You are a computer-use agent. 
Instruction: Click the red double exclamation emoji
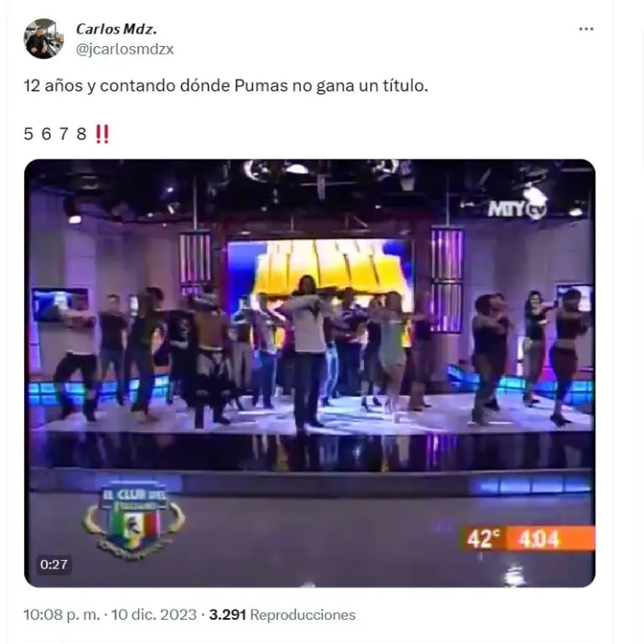point(102,134)
